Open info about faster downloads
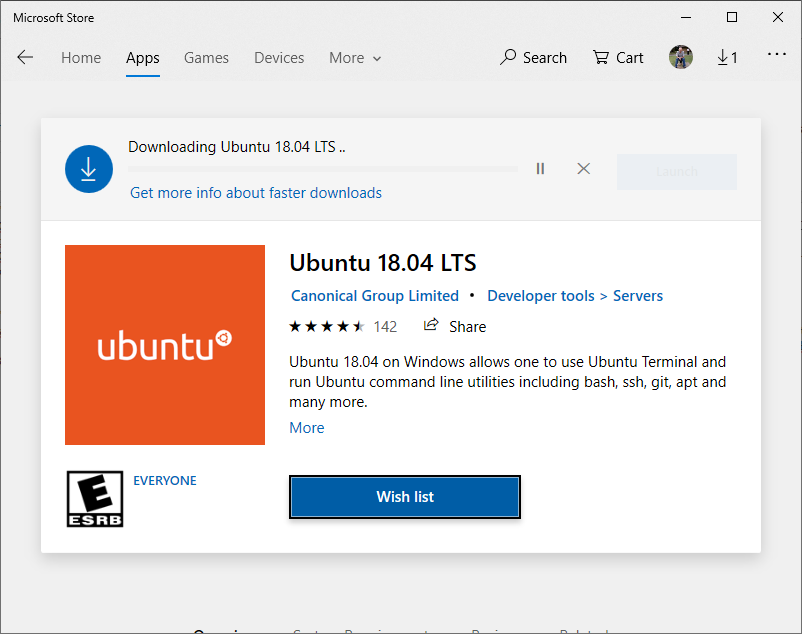 click(255, 192)
